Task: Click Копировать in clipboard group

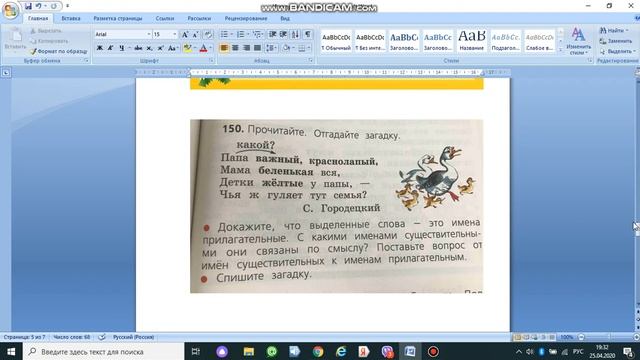Action: point(49,41)
